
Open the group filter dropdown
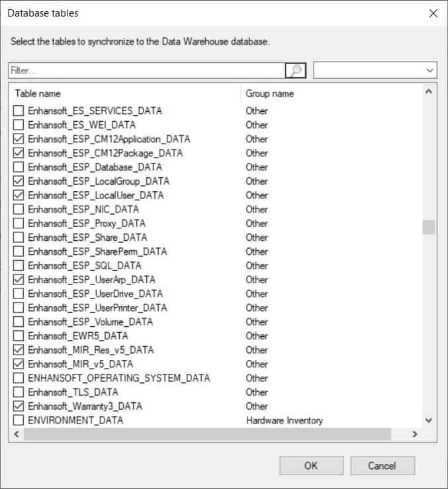430,70
